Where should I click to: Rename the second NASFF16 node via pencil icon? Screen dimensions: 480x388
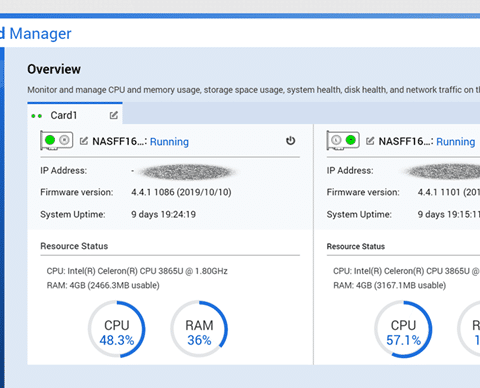tap(370, 141)
